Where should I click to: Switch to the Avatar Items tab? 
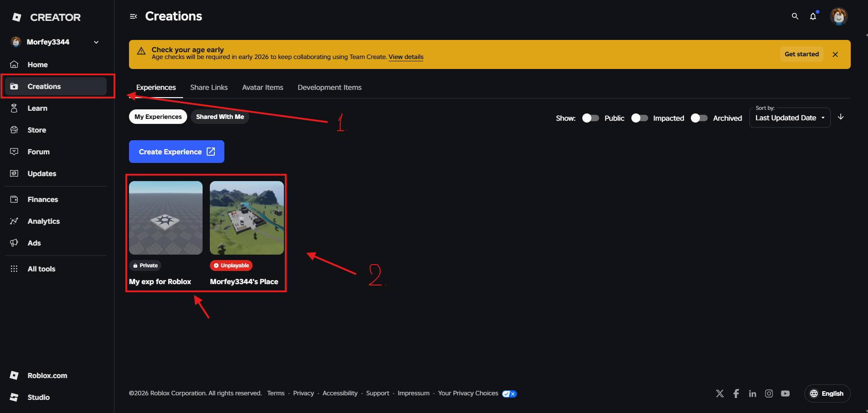[263, 88]
